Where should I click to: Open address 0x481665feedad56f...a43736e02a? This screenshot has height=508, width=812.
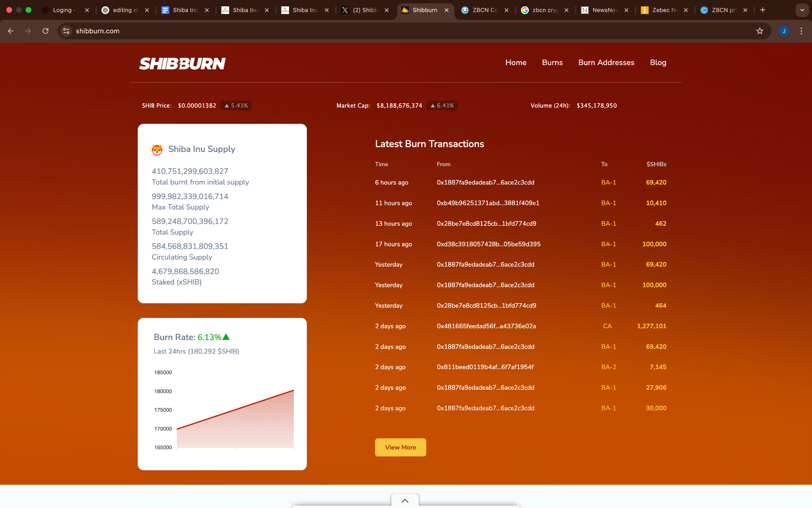coord(486,326)
